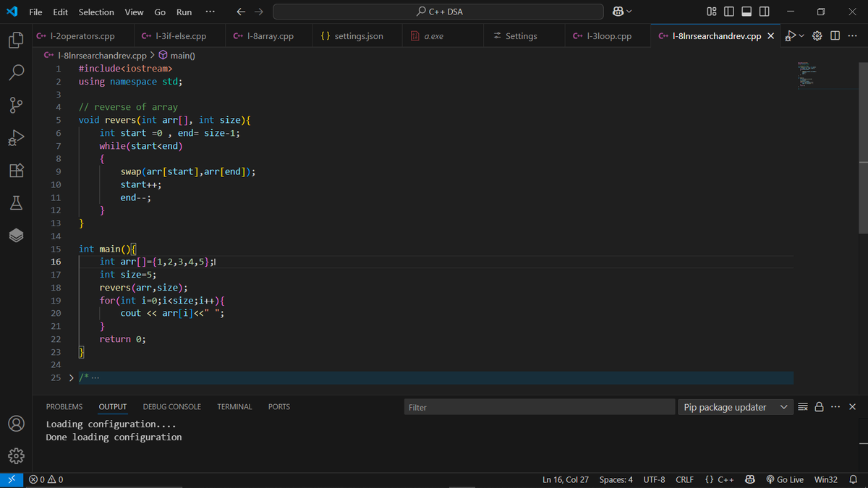Click the C++ DSA command center search box
Screen dimensions: 868x488
pyautogui.click(x=438, y=12)
